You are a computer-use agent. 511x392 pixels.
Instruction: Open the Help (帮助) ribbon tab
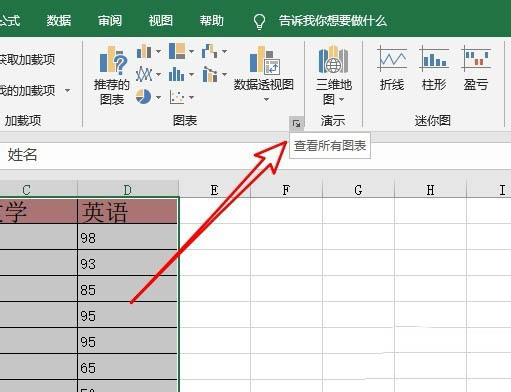pyautogui.click(x=212, y=21)
